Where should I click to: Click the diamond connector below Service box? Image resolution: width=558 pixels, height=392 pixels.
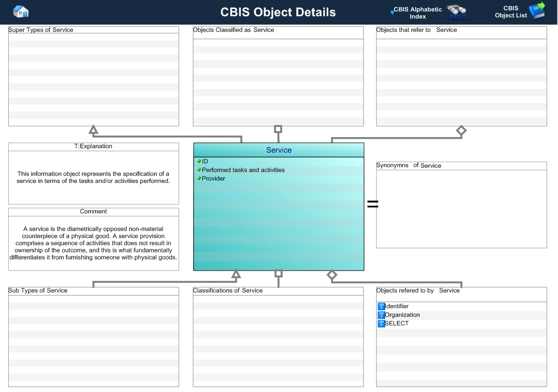coord(332,275)
